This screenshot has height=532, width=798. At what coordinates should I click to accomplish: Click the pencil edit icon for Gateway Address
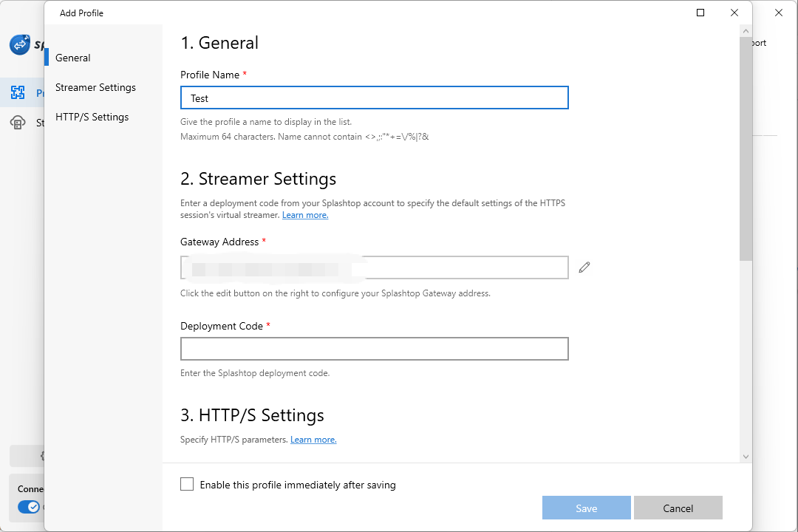(x=584, y=267)
